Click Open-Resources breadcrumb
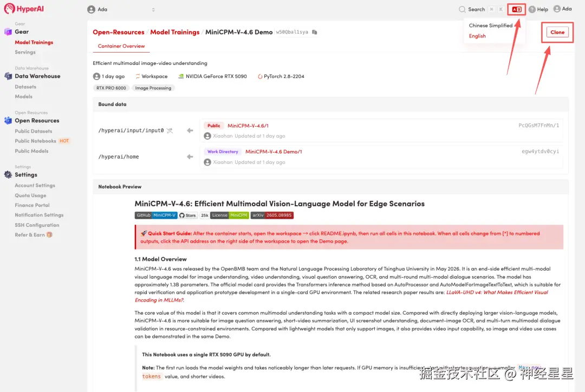This screenshot has height=392, width=585. pyautogui.click(x=118, y=32)
